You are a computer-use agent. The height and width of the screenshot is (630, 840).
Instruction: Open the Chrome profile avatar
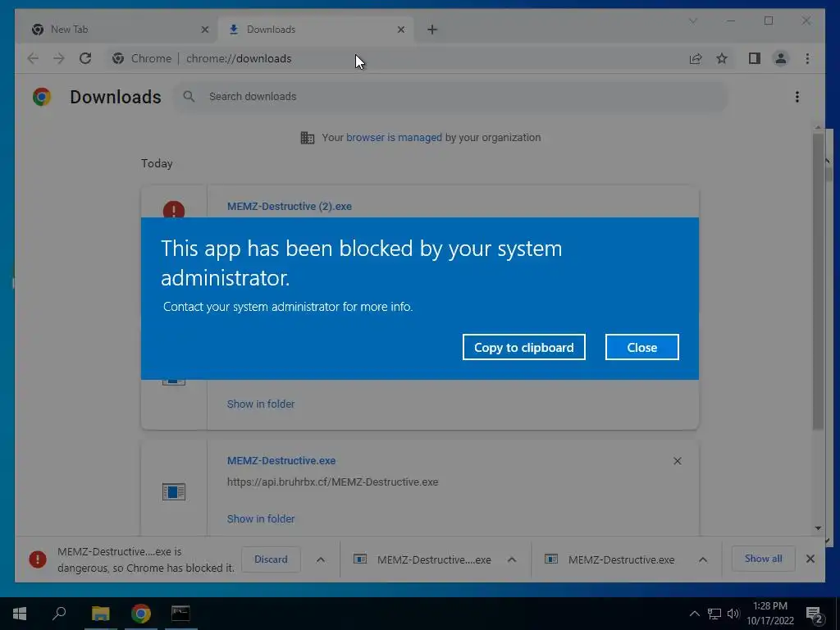(x=781, y=58)
